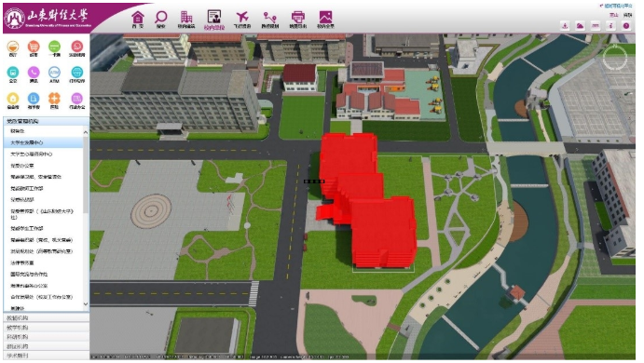Click the printer map print icon

[x=297, y=19]
